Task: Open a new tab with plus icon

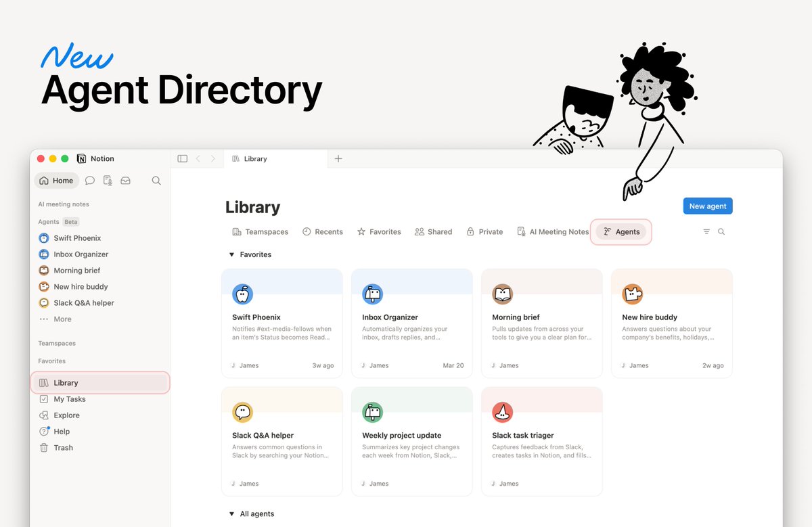Action: coord(338,159)
